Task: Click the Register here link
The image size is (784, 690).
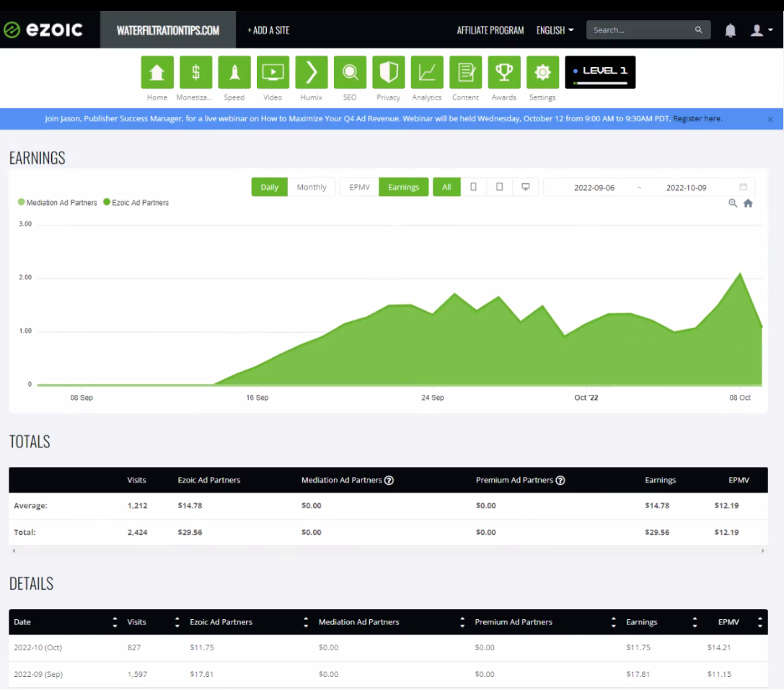Action: point(697,118)
